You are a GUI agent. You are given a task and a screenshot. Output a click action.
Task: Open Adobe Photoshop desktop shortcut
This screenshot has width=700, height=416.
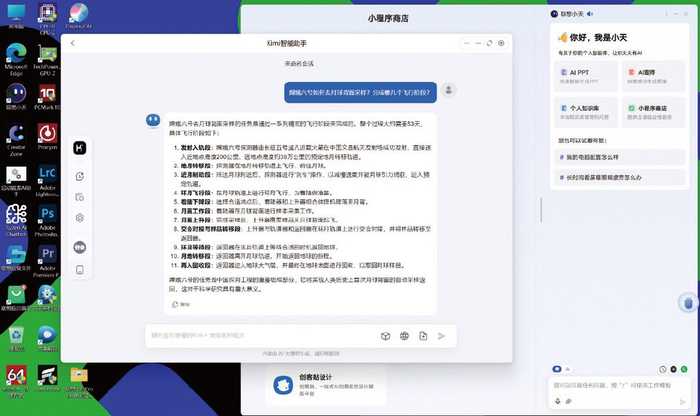point(47,221)
